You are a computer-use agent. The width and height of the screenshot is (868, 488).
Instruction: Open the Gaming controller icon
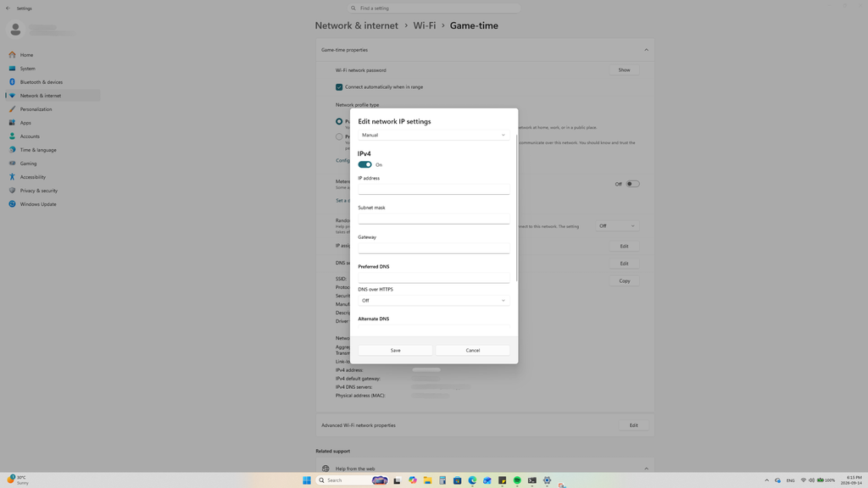click(x=12, y=164)
